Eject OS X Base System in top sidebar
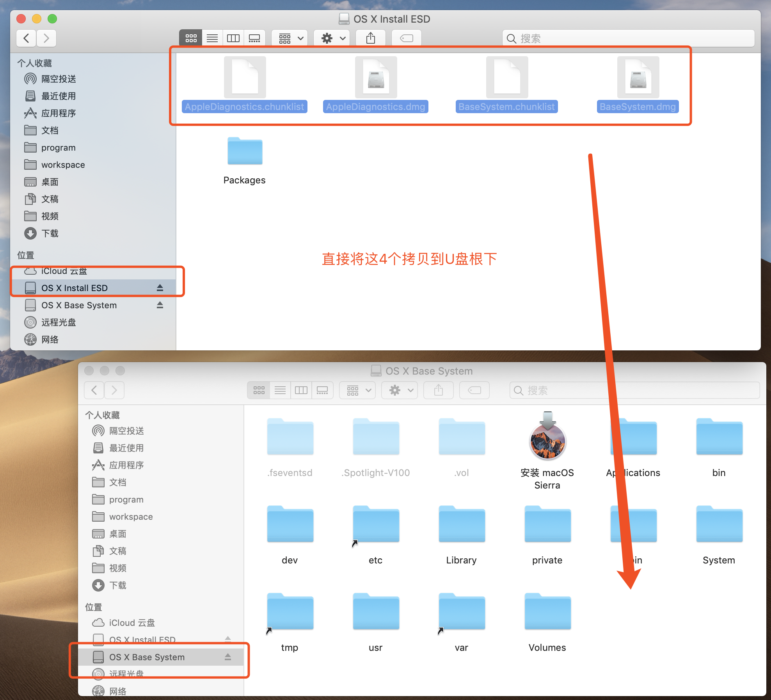This screenshot has height=700, width=771. click(160, 305)
